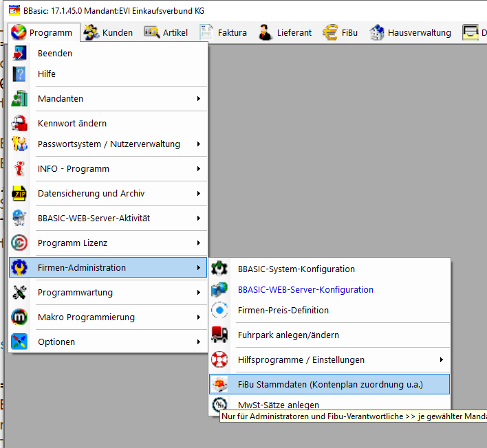Viewport: 487px width, 448px height.
Task: Open the Faktura menu
Action: click(x=224, y=32)
